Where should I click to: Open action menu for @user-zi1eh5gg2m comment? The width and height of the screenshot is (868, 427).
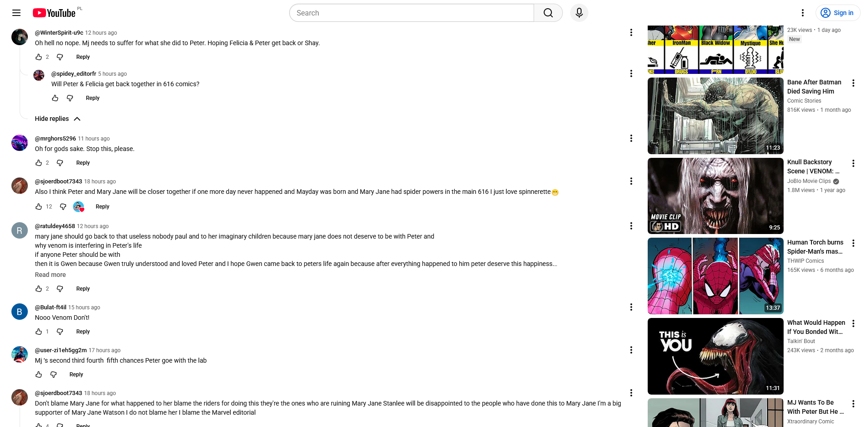coord(631,350)
